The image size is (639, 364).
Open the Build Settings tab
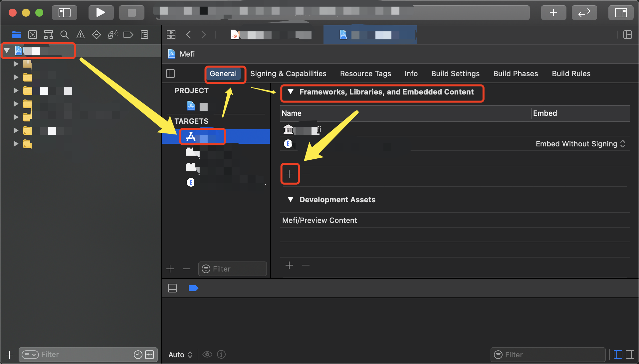pos(455,74)
